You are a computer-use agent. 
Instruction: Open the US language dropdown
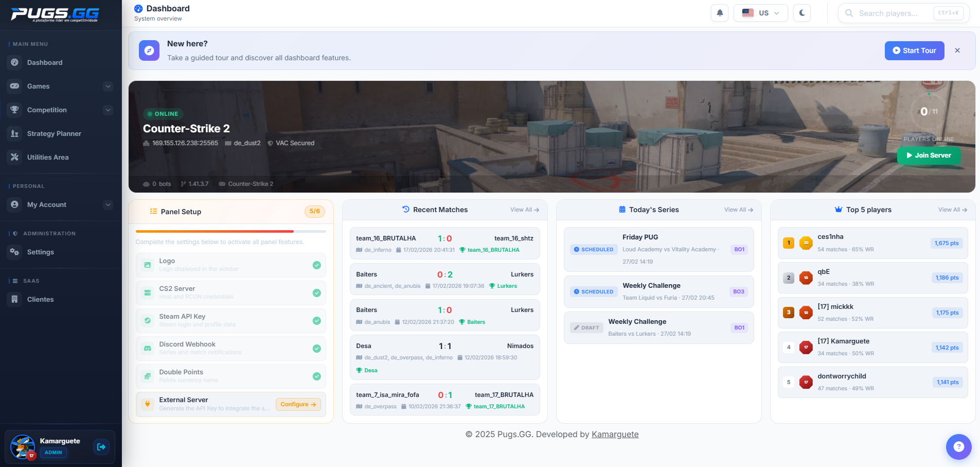tap(760, 13)
